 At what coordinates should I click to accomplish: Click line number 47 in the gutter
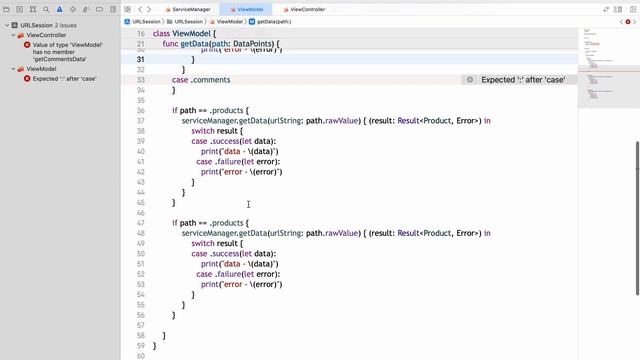click(140, 223)
